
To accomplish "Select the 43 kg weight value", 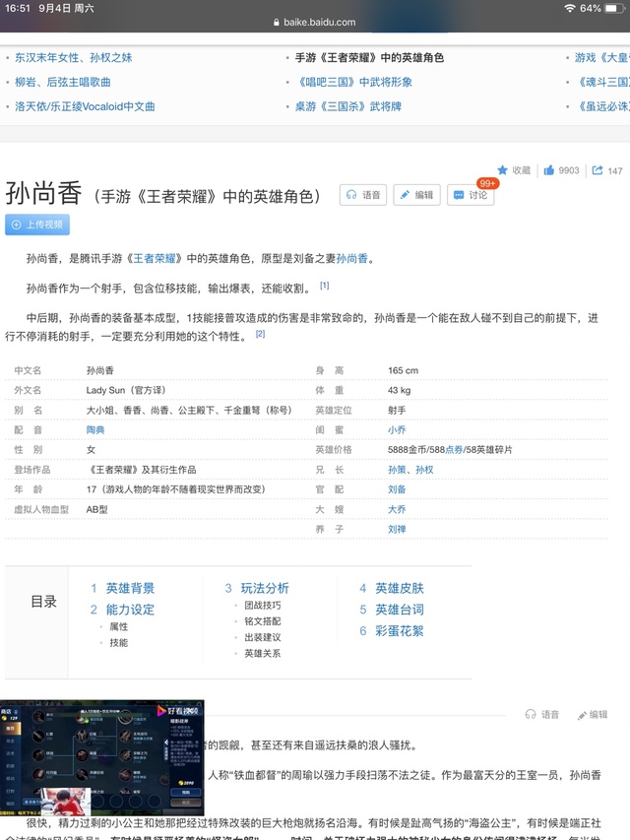I will pos(399,390).
